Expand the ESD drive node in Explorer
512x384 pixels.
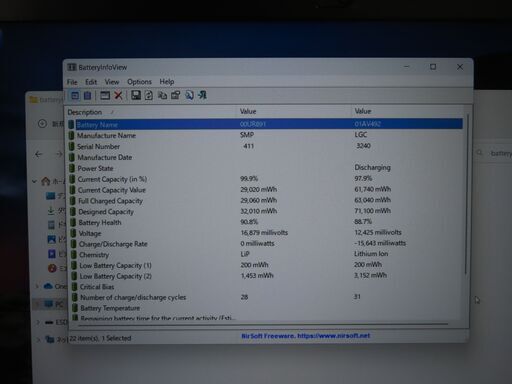tap(38, 322)
